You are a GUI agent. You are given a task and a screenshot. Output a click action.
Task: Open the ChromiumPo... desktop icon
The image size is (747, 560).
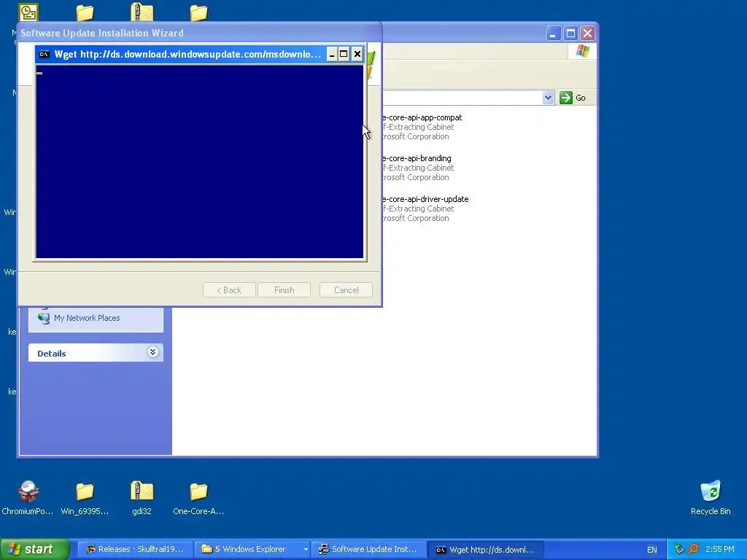click(x=28, y=497)
